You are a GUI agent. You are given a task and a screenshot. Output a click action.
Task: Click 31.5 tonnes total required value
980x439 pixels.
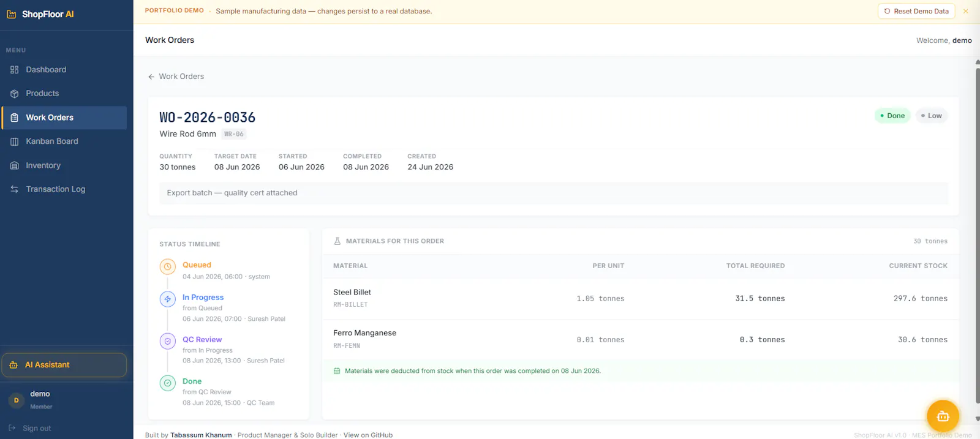click(760, 299)
